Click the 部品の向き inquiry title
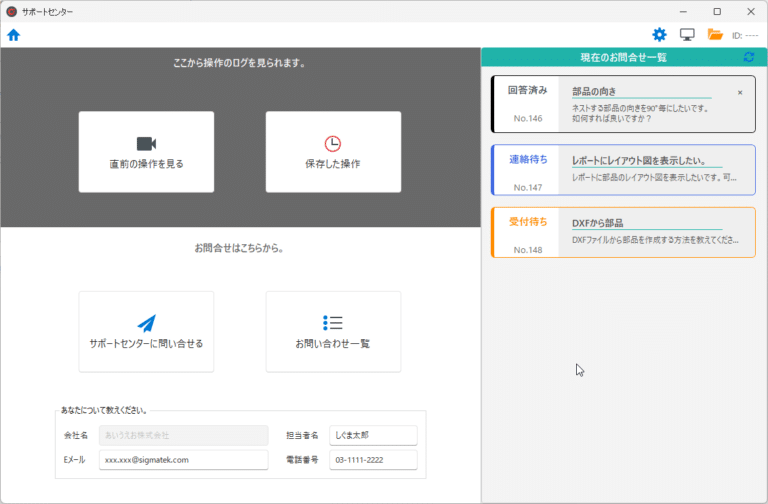Viewport: 768px width, 504px height. [594, 92]
